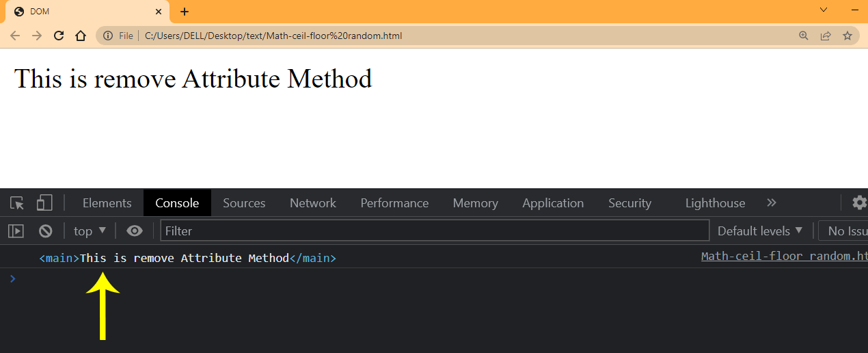Expand more DevTools tabs chevron
Viewport: 868px width, 353px height.
point(772,203)
